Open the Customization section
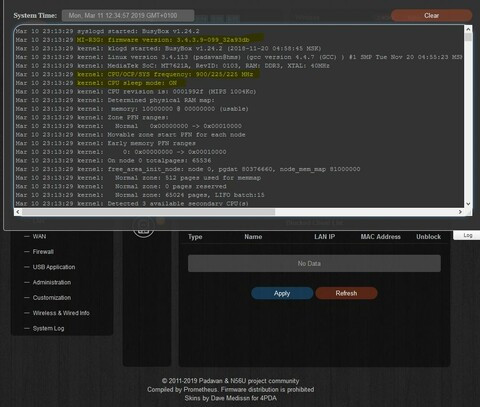This screenshot has height=407, width=480. [x=52, y=298]
